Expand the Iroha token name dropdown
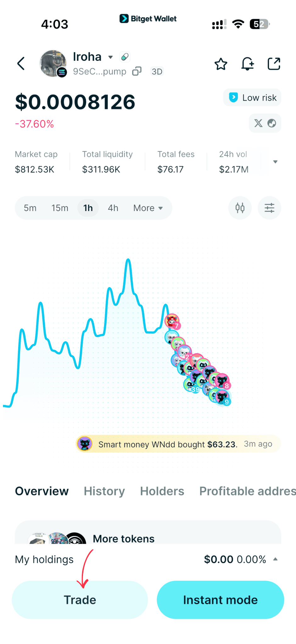 coord(111,57)
